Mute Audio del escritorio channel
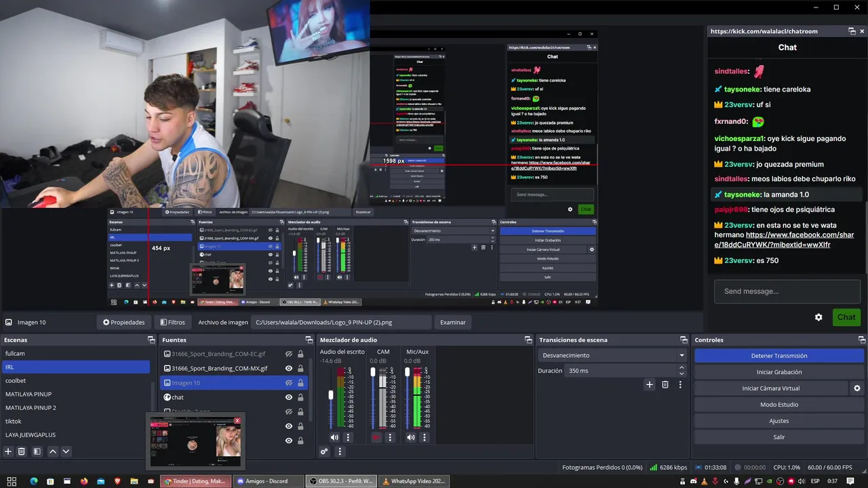This screenshot has width=868, height=488. coord(334,437)
